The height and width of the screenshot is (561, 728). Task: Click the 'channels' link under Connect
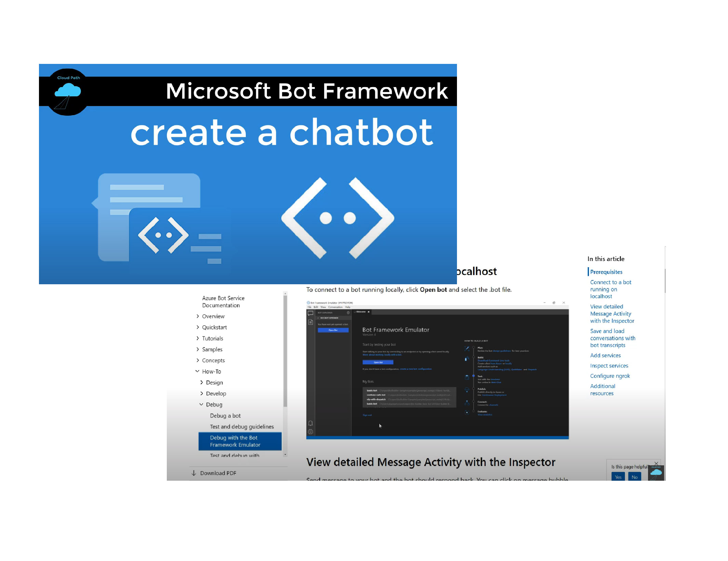494,405
